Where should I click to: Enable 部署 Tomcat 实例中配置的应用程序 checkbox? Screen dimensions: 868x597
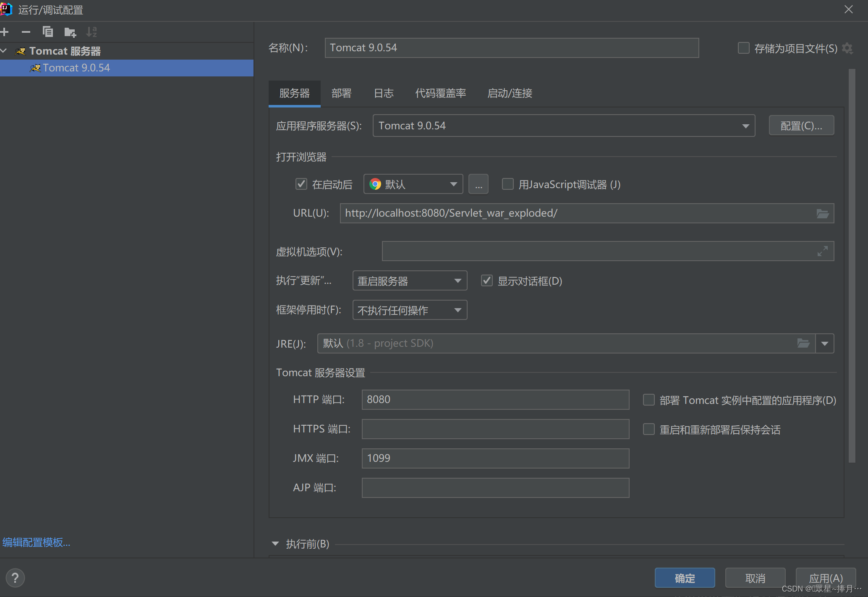click(649, 400)
